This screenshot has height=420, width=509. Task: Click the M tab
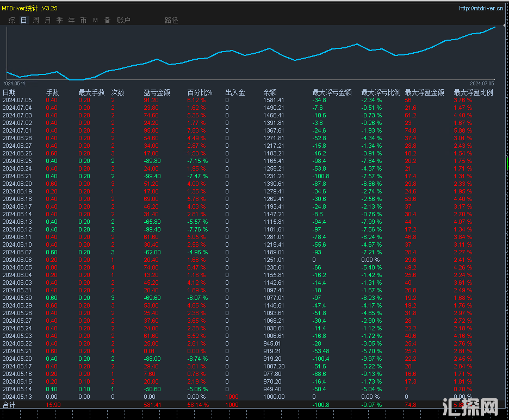(x=95, y=20)
